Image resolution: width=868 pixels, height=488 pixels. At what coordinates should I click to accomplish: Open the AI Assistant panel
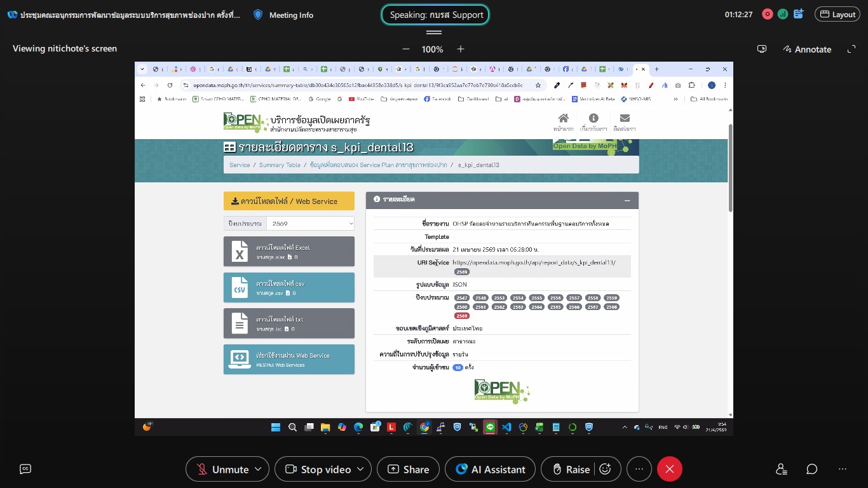click(491, 470)
